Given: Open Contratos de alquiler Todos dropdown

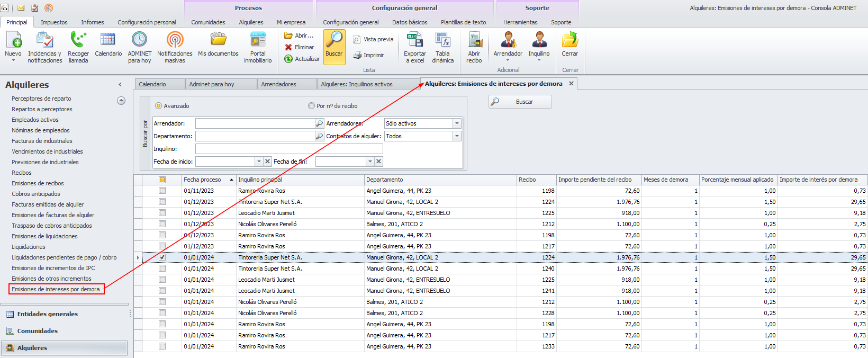Looking at the screenshot, I should point(457,136).
